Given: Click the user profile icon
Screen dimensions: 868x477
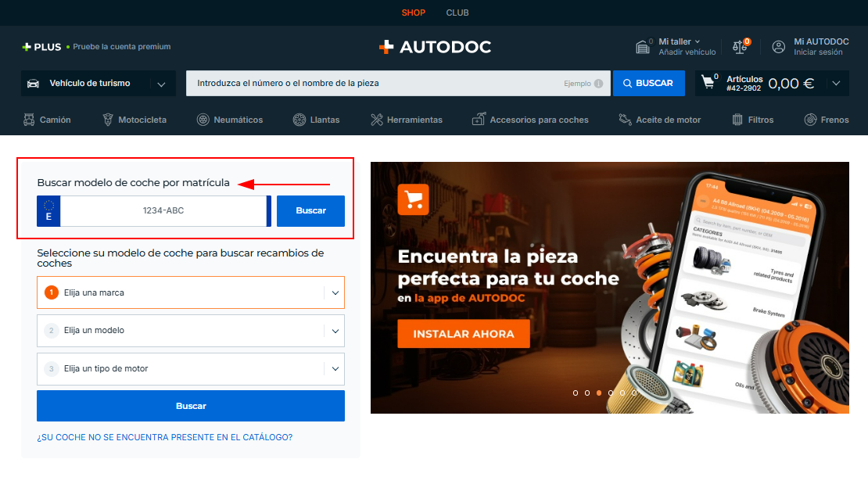Looking at the screenshot, I should tap(778, 47).
